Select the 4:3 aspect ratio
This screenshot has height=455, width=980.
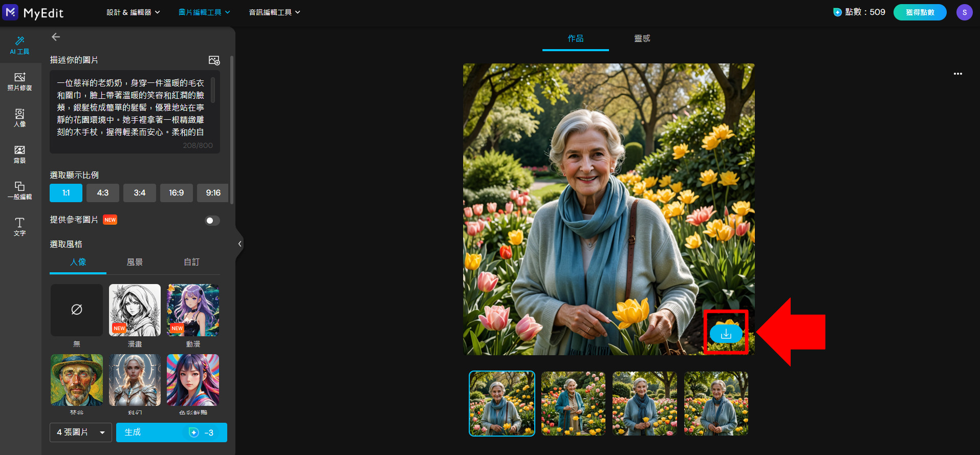(103, 193)
